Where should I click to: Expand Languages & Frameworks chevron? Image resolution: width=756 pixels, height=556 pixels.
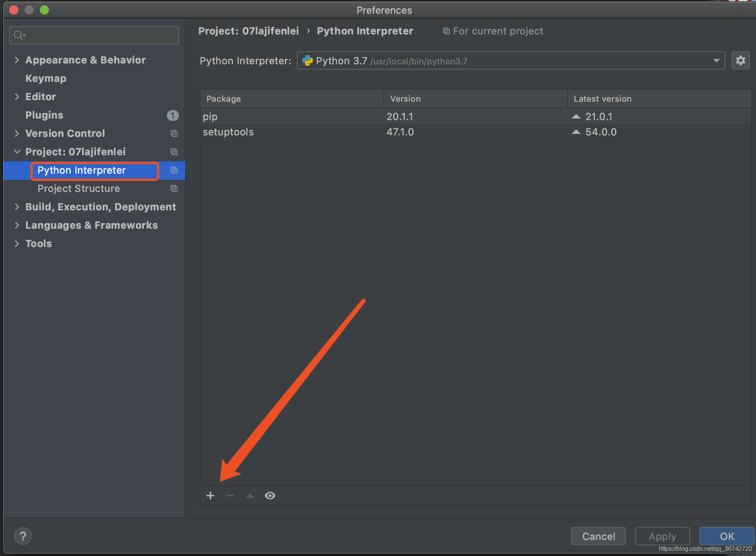click(x=17, y=225)
